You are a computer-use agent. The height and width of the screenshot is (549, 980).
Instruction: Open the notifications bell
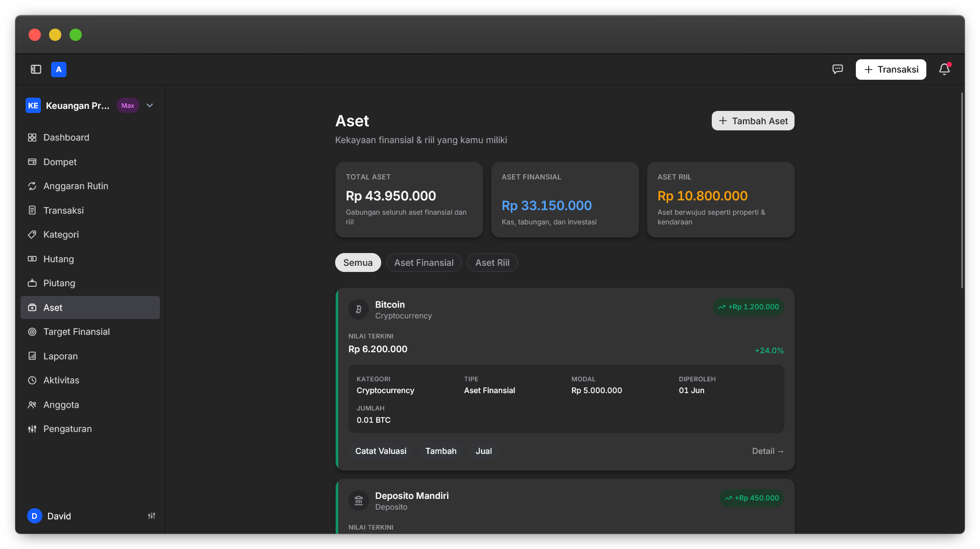coord(944,70)
